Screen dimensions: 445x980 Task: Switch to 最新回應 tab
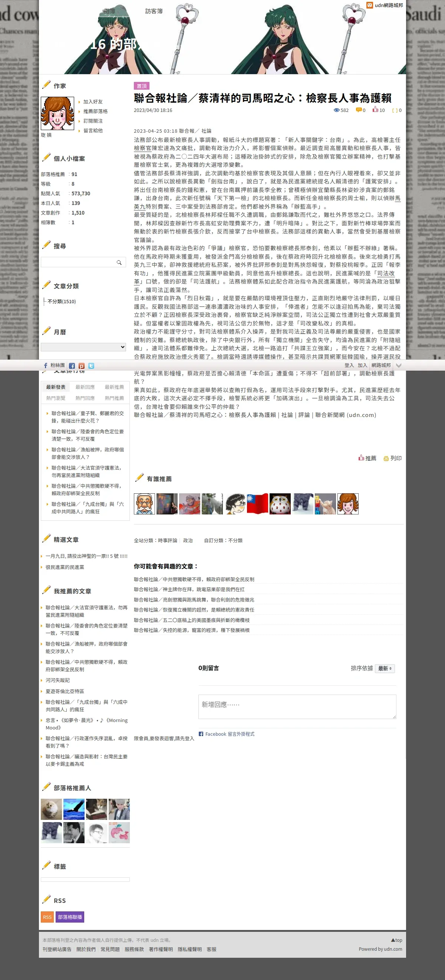(x=85, y=387)
